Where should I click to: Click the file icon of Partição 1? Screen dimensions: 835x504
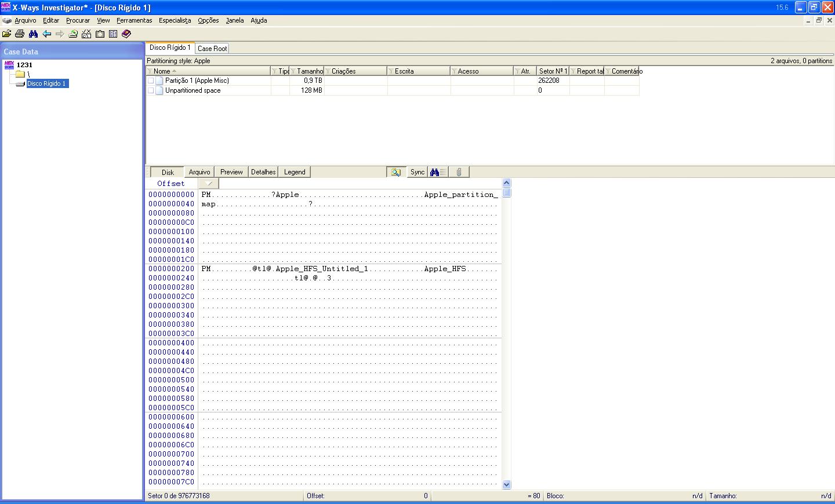point(159,81)
